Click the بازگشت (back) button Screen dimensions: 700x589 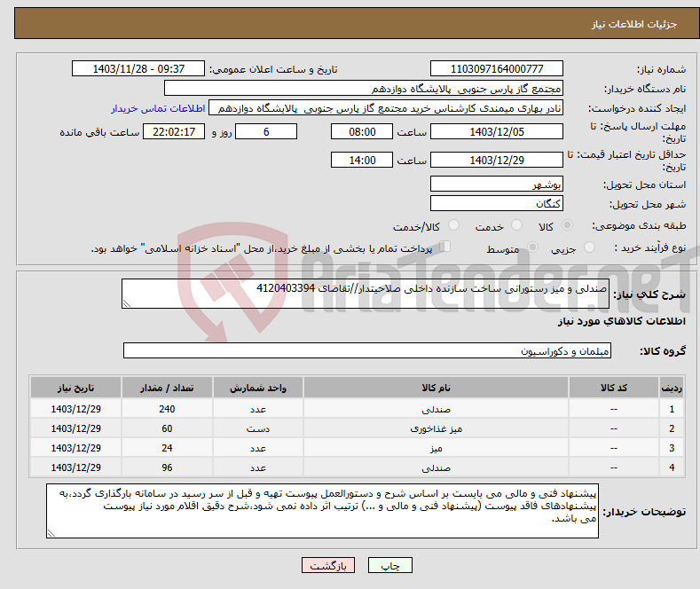click(x=327, y=565)
